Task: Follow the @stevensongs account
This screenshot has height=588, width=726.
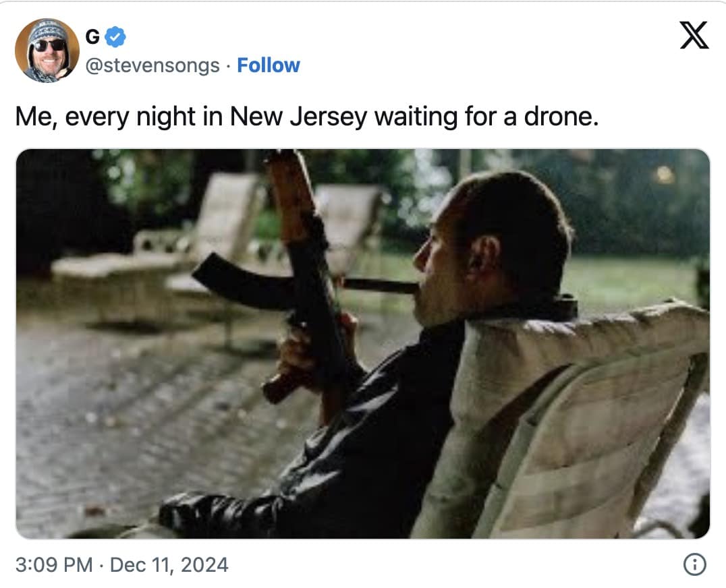Action: 269,65
